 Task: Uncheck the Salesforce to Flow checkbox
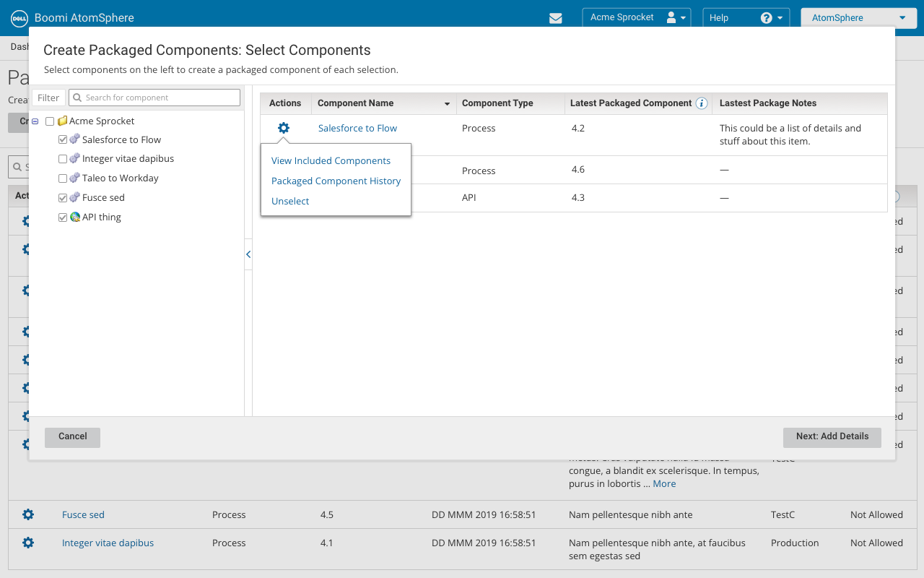(x=63, y=139)
